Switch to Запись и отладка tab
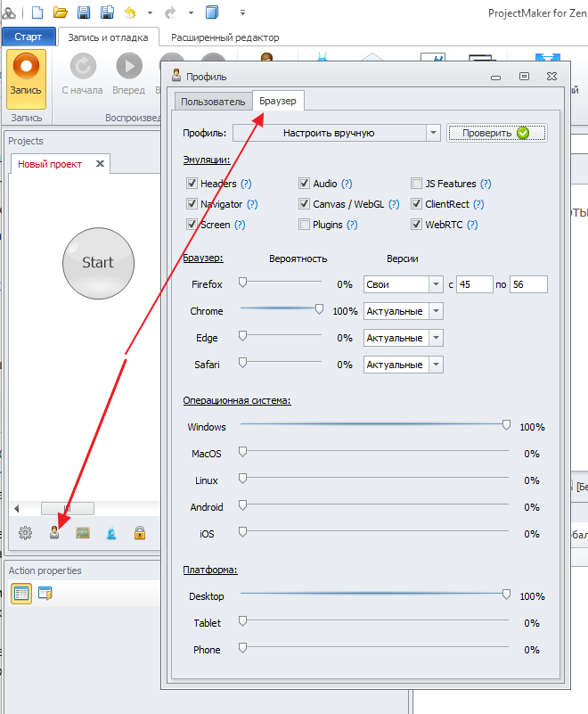Screen dimensions: 588x714 tap(109, 37)
